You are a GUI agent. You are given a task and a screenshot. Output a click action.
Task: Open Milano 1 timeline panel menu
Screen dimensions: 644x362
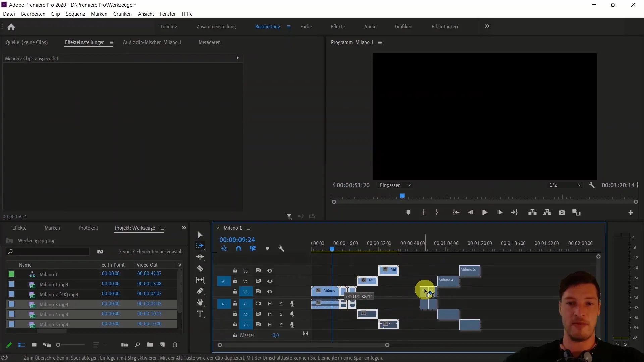coord(248,228)
